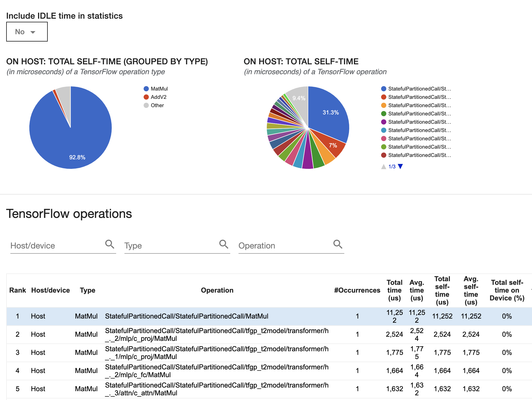The width and height of the screenshot is (532, 400).
Task: Click the Other legend gray dot
Action: [x=146, y=105]
